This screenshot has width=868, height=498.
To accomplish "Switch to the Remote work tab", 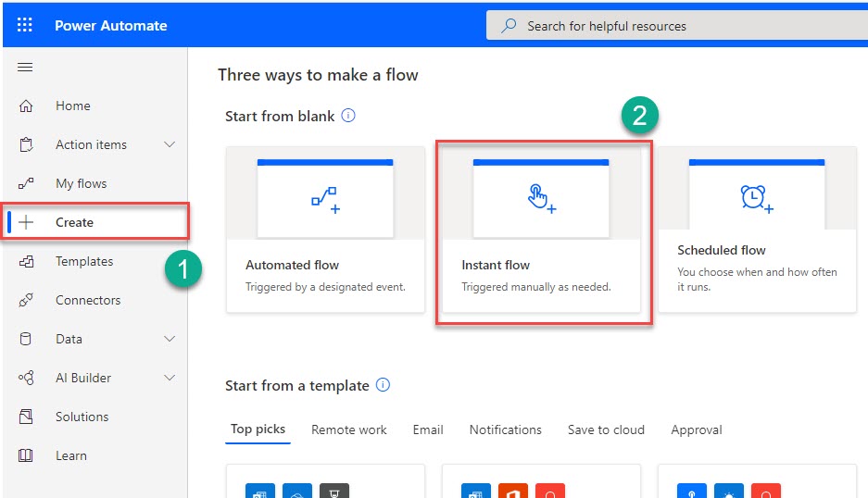I will point(349,430).
